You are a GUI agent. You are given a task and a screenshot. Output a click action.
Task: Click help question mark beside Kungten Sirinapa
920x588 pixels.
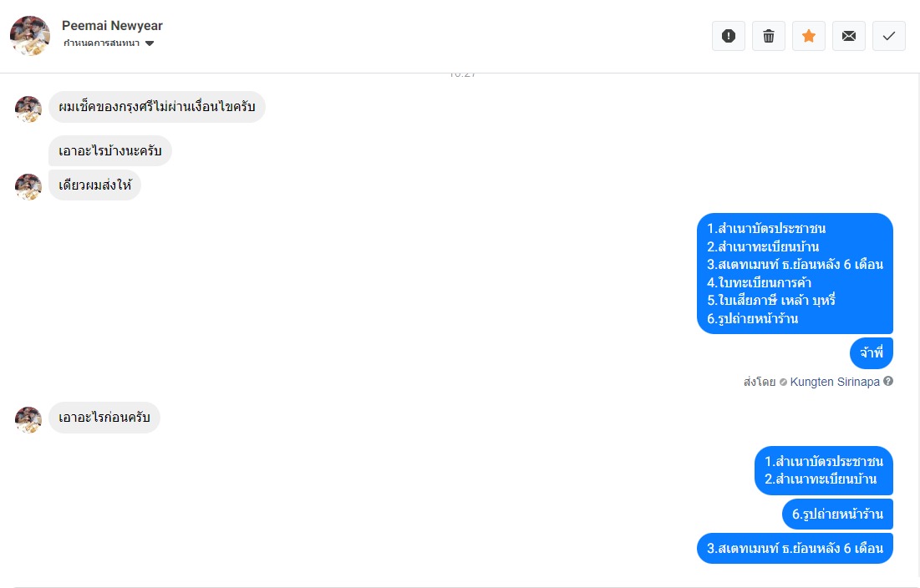coord(888,381)
